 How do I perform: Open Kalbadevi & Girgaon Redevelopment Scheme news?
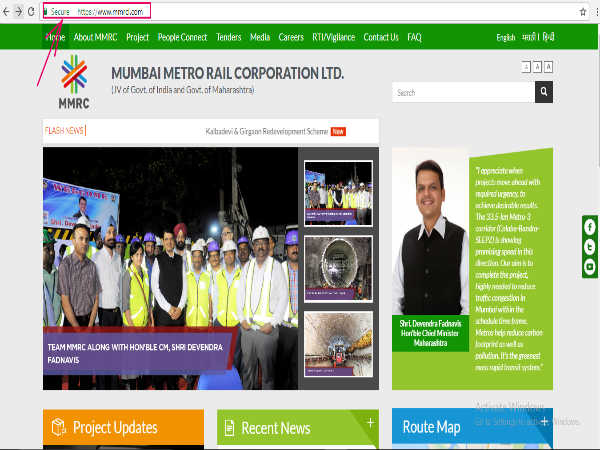[x=270, y=131]
